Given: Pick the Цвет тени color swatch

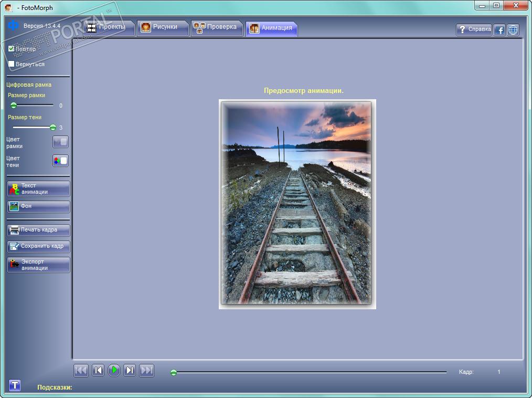Looking at the screenshot, I should (60, 161).
